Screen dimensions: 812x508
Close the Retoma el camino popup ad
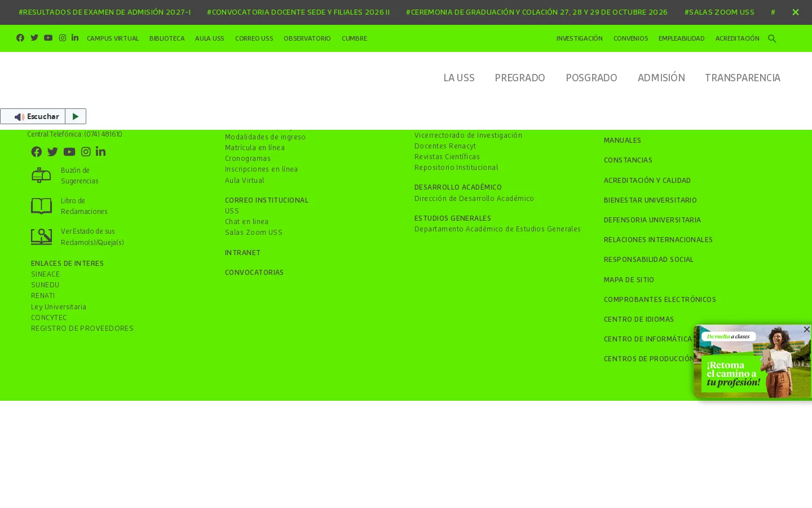(x=806, y=329)
